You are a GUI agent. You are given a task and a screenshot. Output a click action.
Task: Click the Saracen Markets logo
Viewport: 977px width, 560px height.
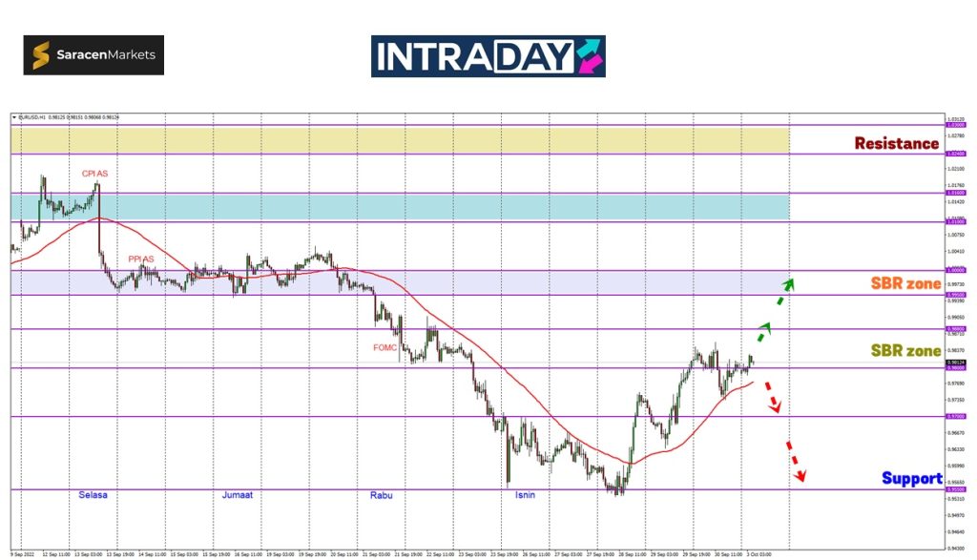[x=94, y=55]
